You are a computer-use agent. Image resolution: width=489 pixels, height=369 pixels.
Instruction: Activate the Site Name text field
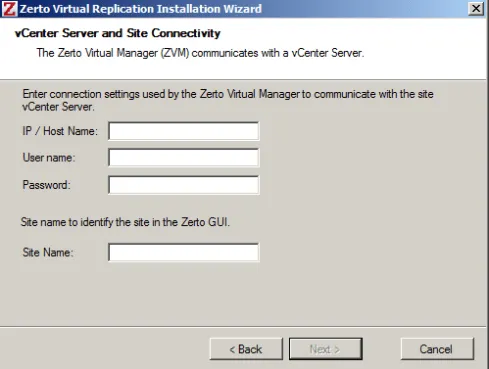click(x=183, y=252)
